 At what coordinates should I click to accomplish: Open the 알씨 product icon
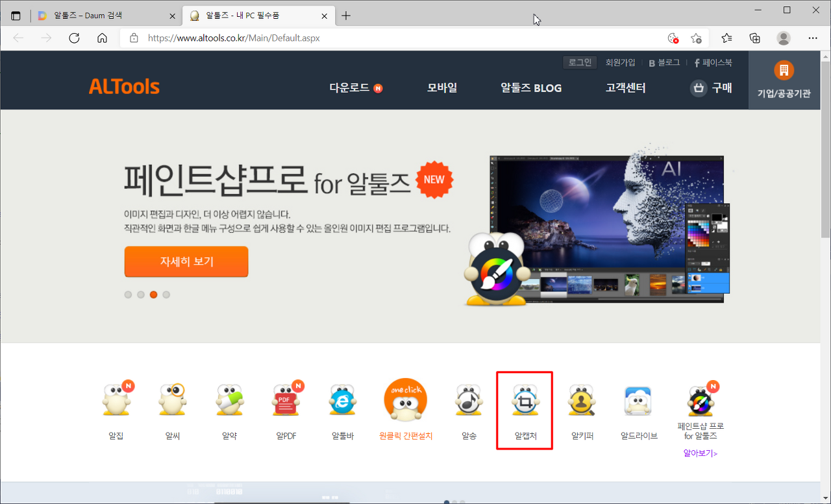tap(173, 401)
